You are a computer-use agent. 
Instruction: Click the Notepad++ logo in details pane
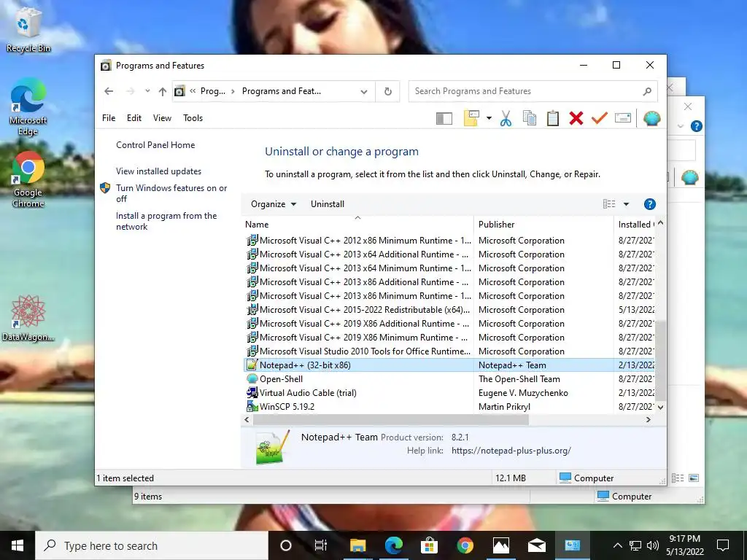click(273, 447)
